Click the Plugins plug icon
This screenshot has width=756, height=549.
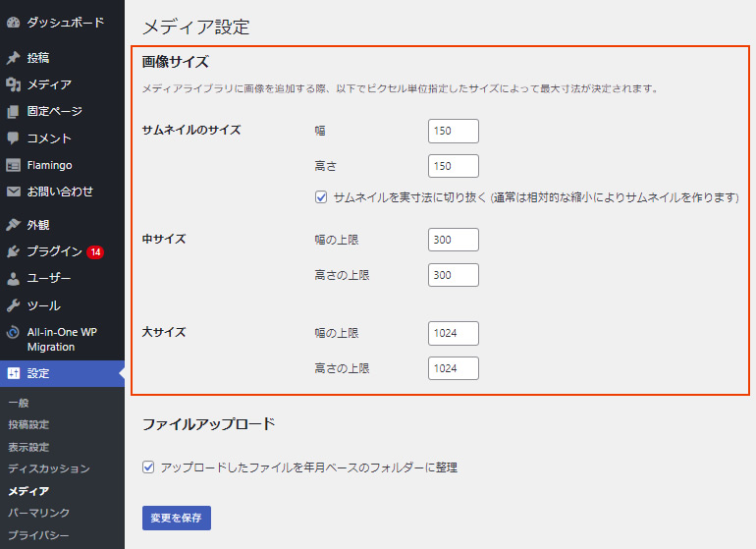point(13,251)
